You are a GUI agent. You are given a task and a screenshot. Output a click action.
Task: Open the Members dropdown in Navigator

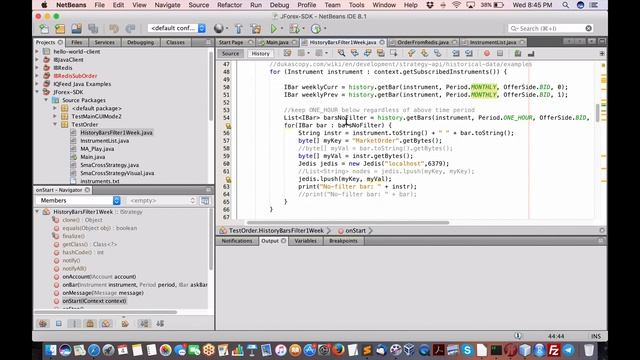78,200
